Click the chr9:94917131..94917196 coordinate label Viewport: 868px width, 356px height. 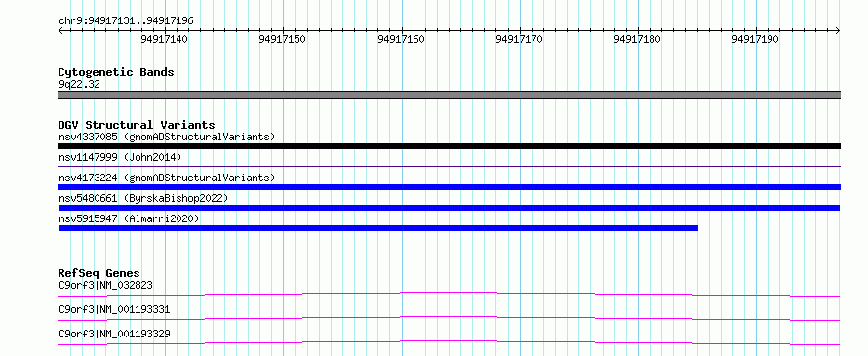click(x=126, y=21)
